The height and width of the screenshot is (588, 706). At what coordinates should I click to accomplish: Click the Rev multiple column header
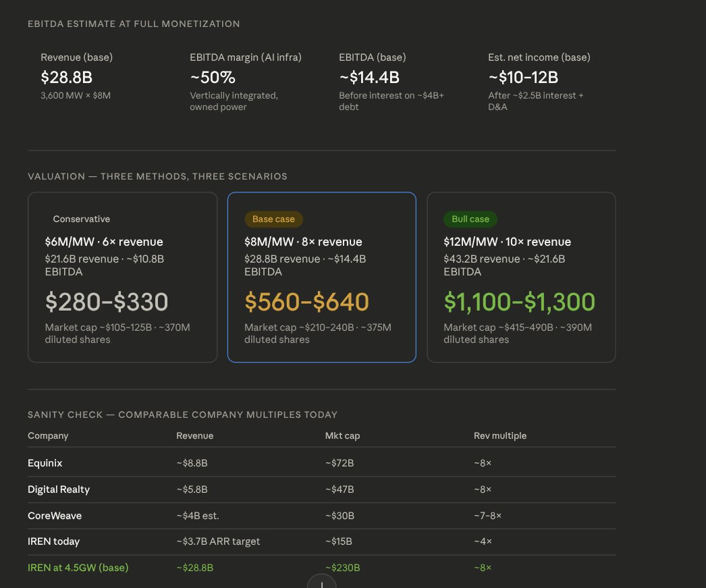coord(499,436)
